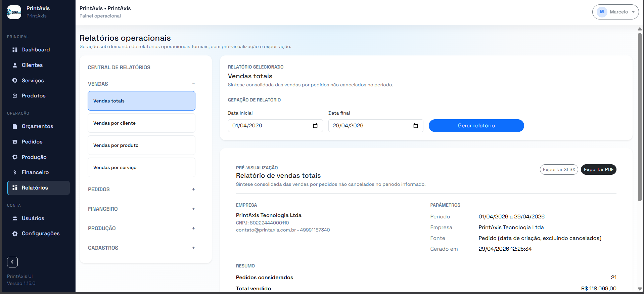This screenshot has height=294, width=644.
Task: Click the Data final date field
Action: pyautogui.click(x=376, y=126)
